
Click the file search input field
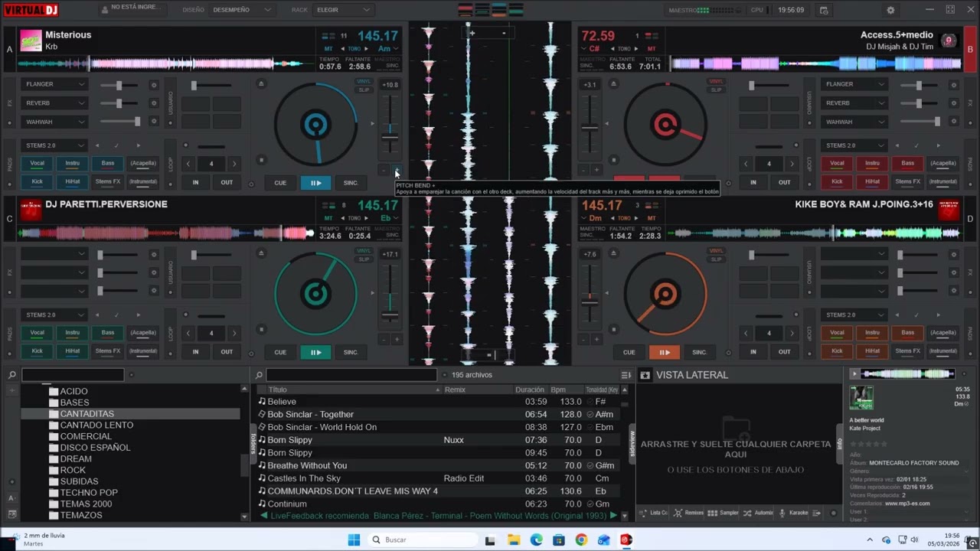pyautogui.click(x=351, y=375)
